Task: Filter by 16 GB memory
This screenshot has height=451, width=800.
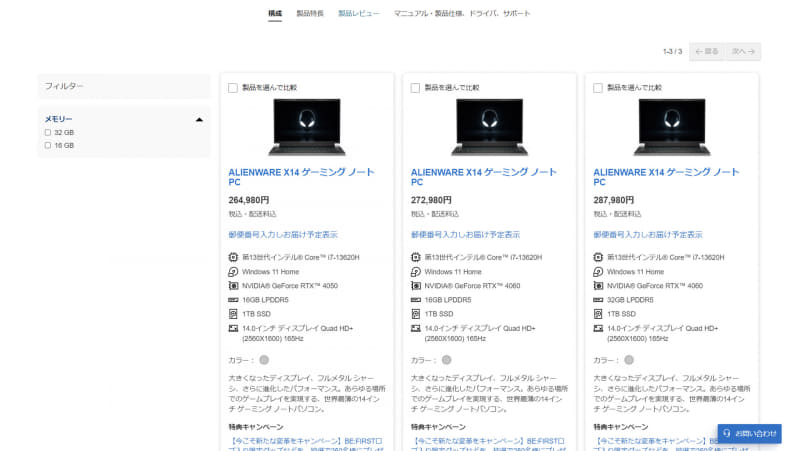Action: point(48,145)
